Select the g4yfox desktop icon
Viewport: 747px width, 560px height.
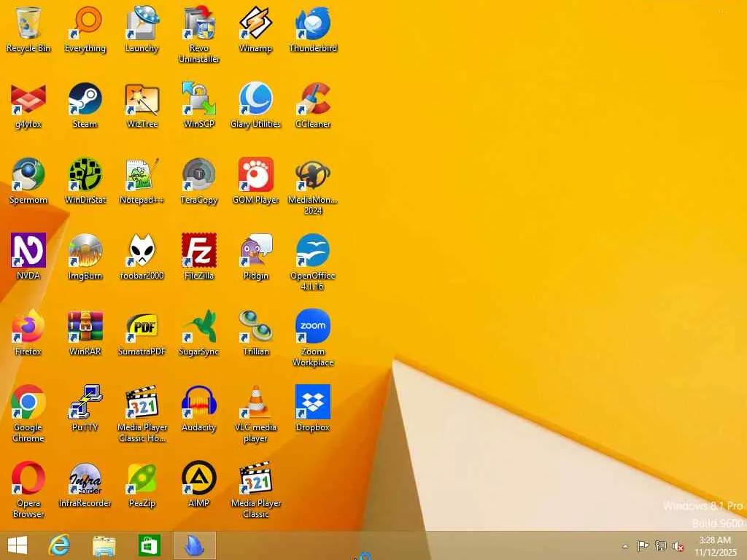(x=28, y=105)
